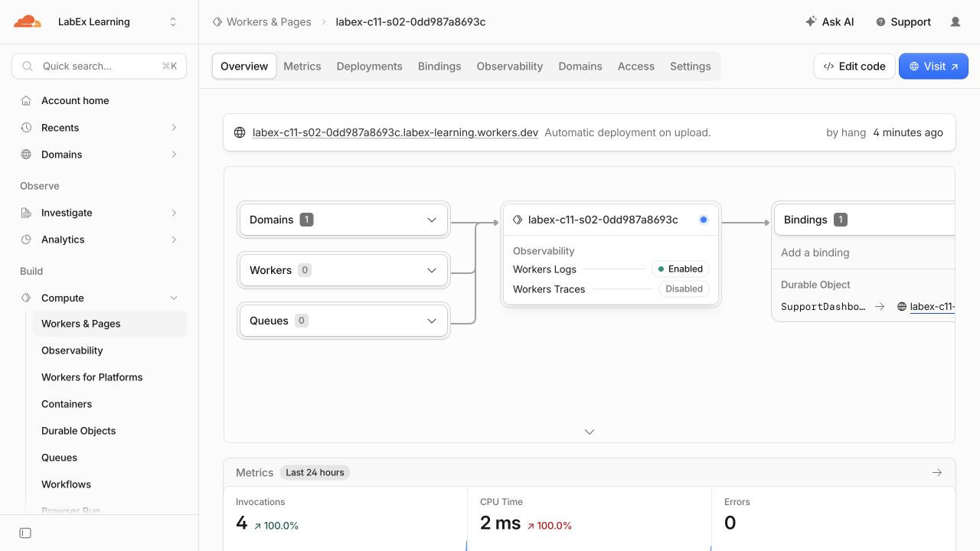The height and width of the screenshot is (551, 980).
Task: Focus the Quick search field
Action: coord(100,66)
